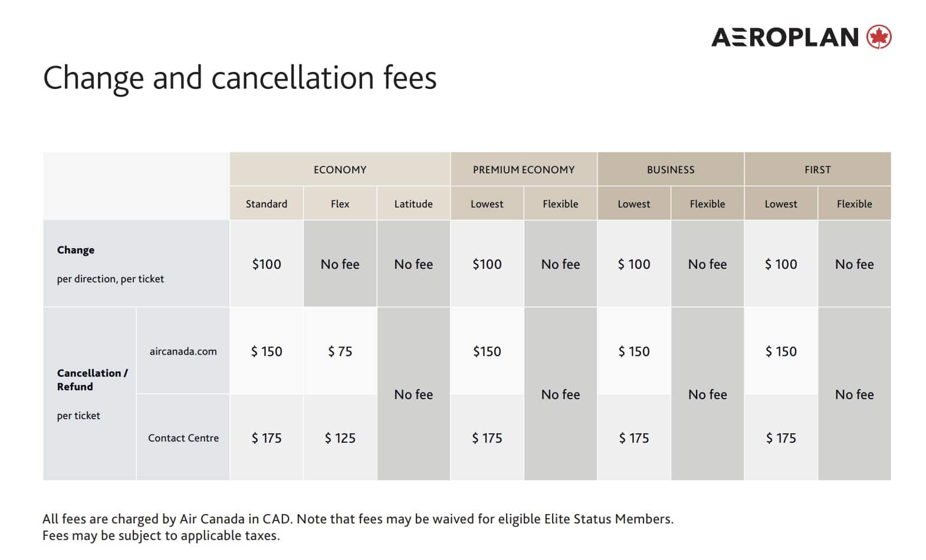926x560 pixels.
Task: Select the PREMIUM ECONOMY column header
Action: point(524,170)
